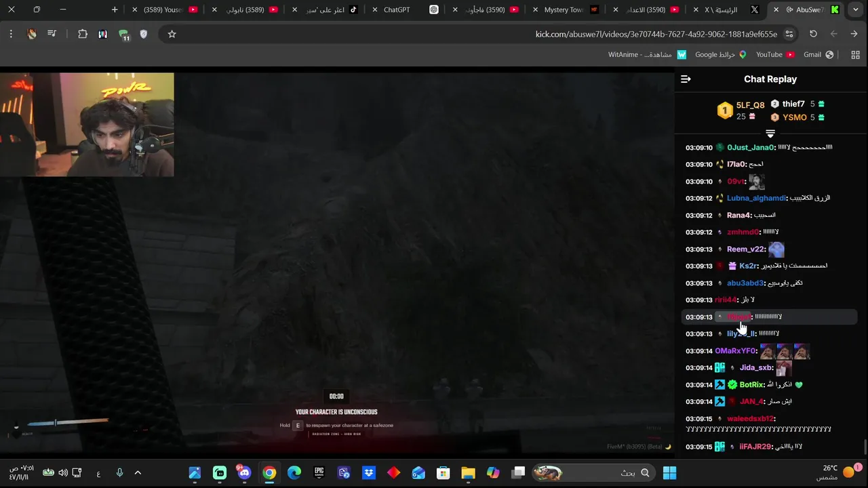Open 0Just_Jana0 chat username
Screen dimensions: 868x488
(750, 148)
